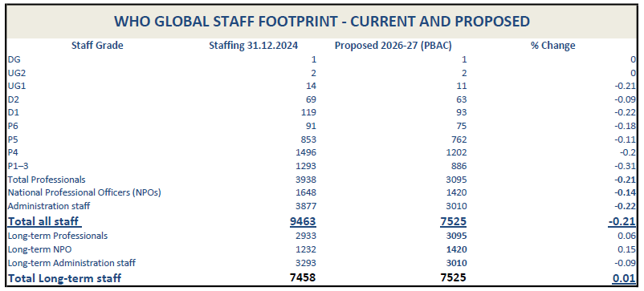Click the underlined 7525 total all staff value
Screen dimensions: 644x291
click(453, 222)
